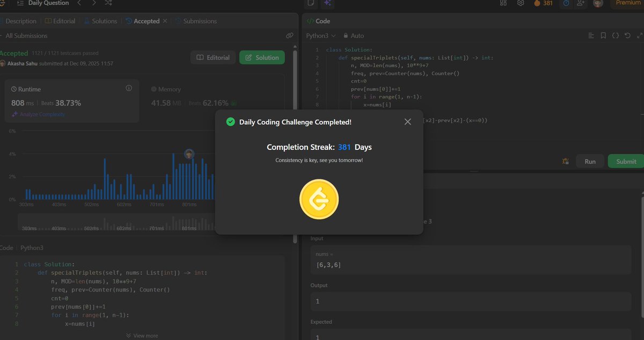Open editor layout options via the lines icon

pyautogui.click(x=590, y=35)
